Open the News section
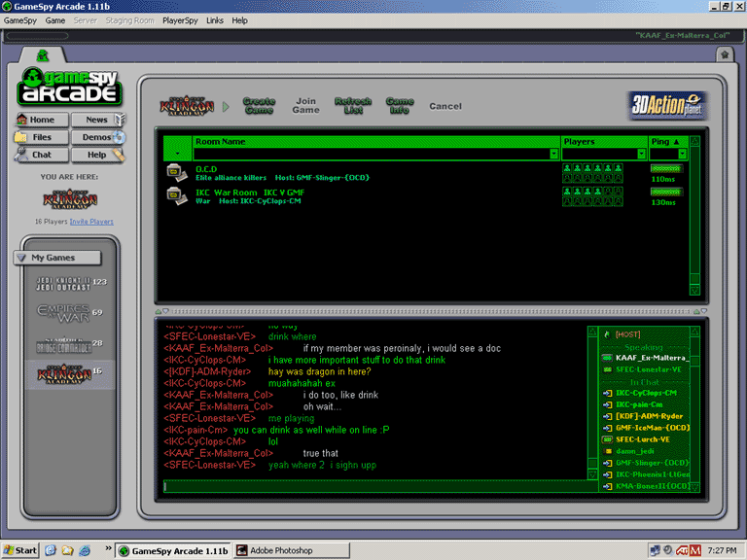Viewport: 747px width, 560px height. (98, 120)
